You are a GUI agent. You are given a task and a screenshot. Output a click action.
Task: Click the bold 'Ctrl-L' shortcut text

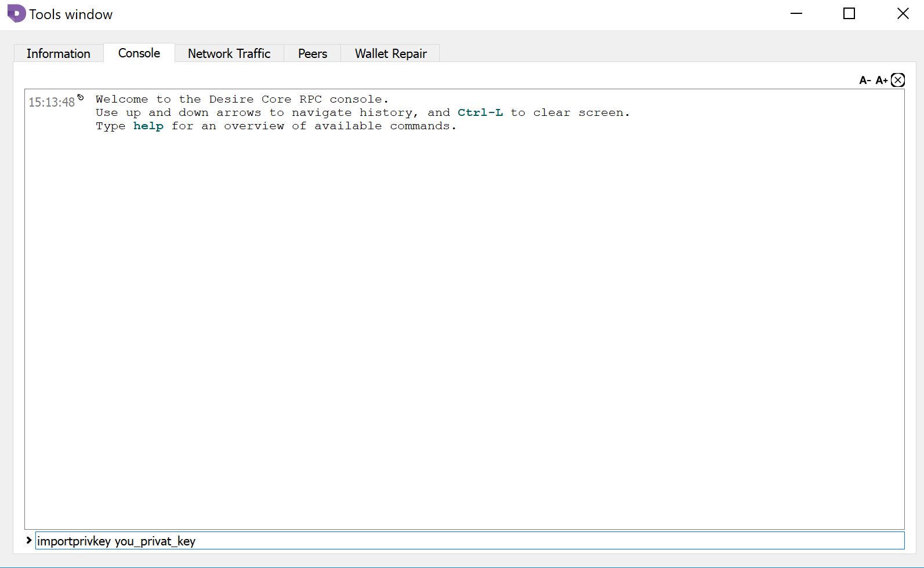click(480, 112)
